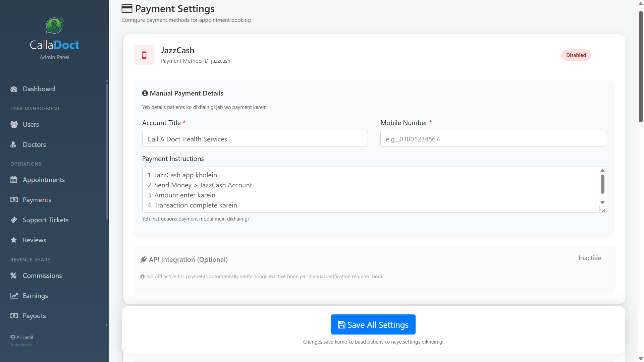Viewport: 644px width, 362px height.
Task: Click the 'Manual Payment Details' heading
Action: (x=186, y=93)
